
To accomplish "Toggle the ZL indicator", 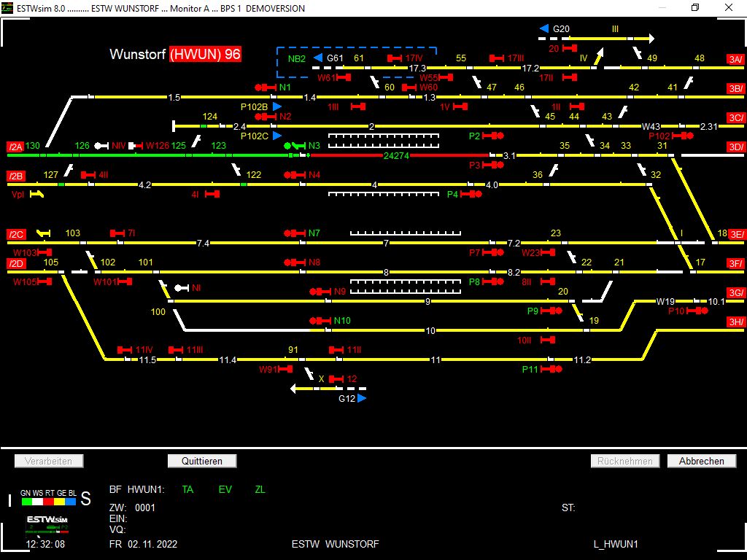I will click(x=260, y=489).
